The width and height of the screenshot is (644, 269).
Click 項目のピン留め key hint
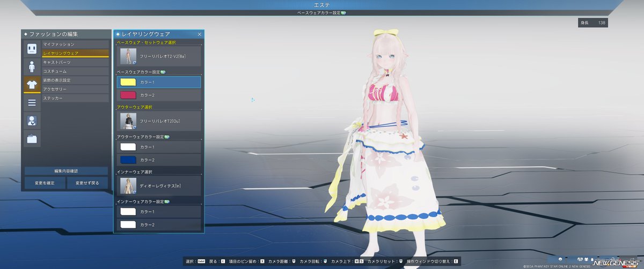coord(247,261)
